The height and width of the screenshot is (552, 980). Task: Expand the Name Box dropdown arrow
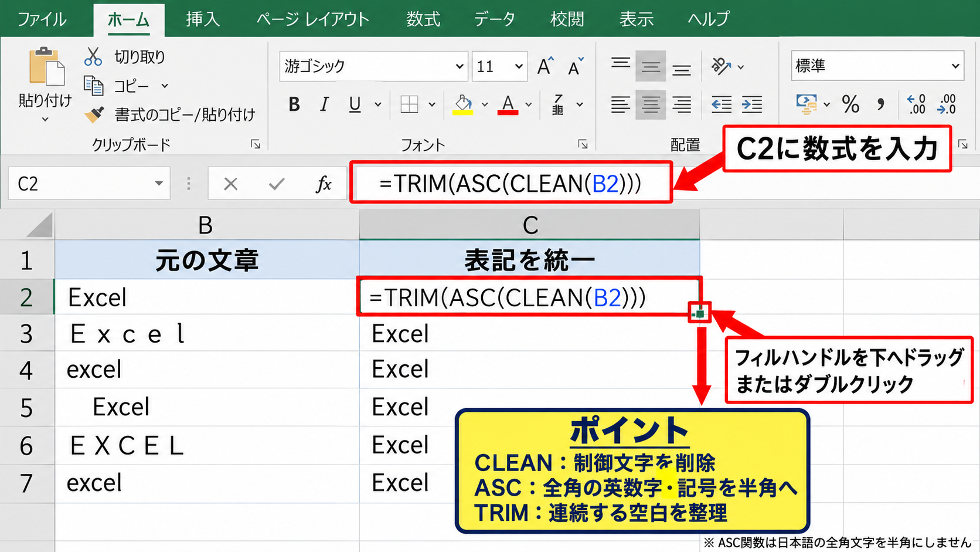tap(159, 184)
